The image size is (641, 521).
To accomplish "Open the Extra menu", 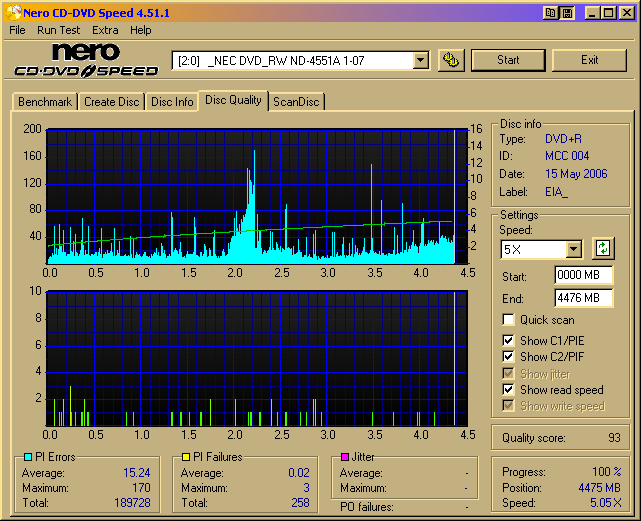I will 105,30.
